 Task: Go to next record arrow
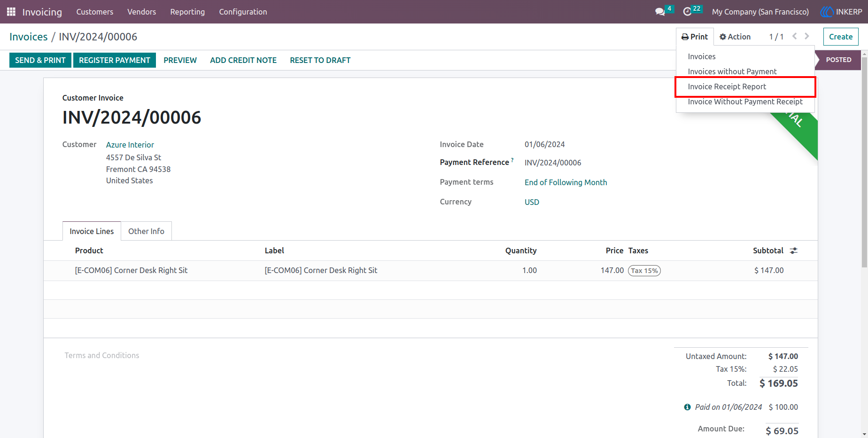click(807, 36)
